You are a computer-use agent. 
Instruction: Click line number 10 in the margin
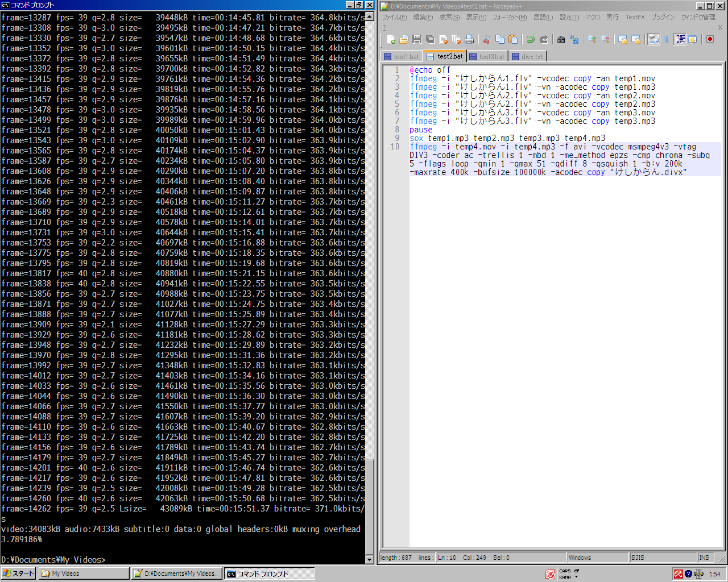(x=395, y=147)
